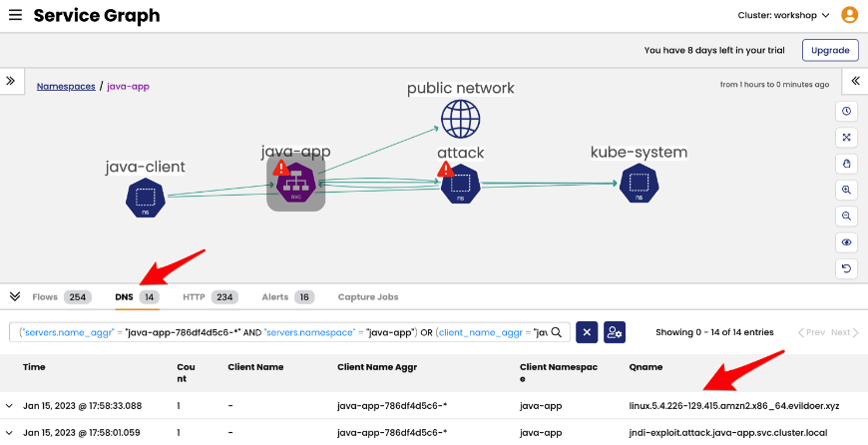The image size is (868, 445).
Task: Zoom in on the service graph
Action: pos(846,190)
